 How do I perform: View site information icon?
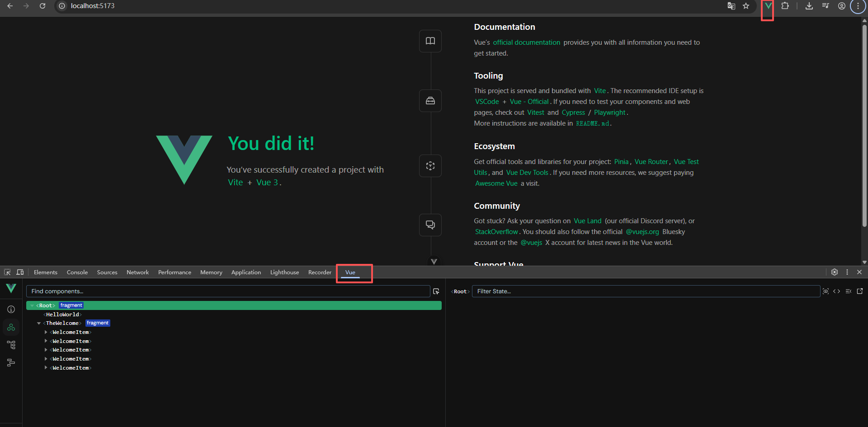[x=62, y=6]
